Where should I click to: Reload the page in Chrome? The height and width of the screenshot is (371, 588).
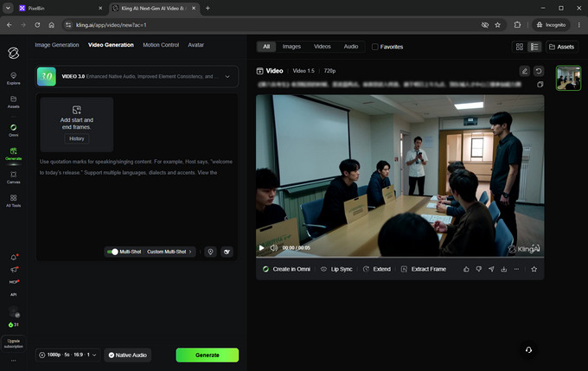[37, 25]
